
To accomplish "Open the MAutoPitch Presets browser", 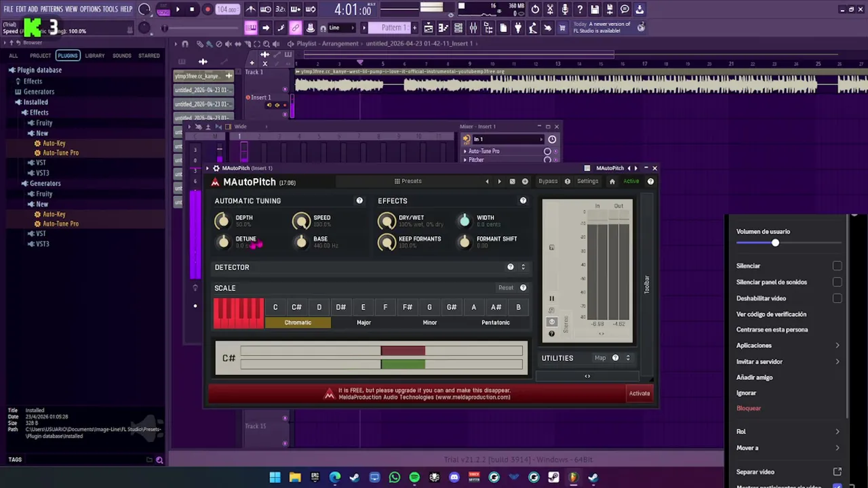I will pos(408,181).
